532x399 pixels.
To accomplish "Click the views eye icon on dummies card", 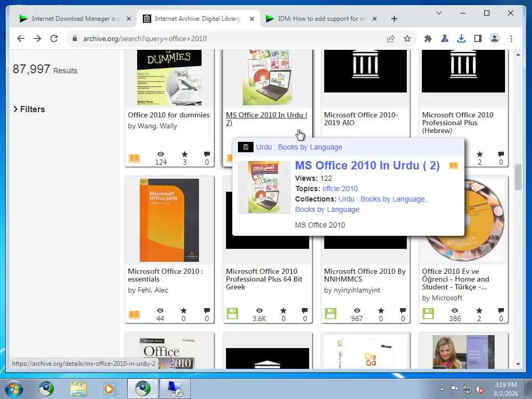I will click(x=161, y=154).
